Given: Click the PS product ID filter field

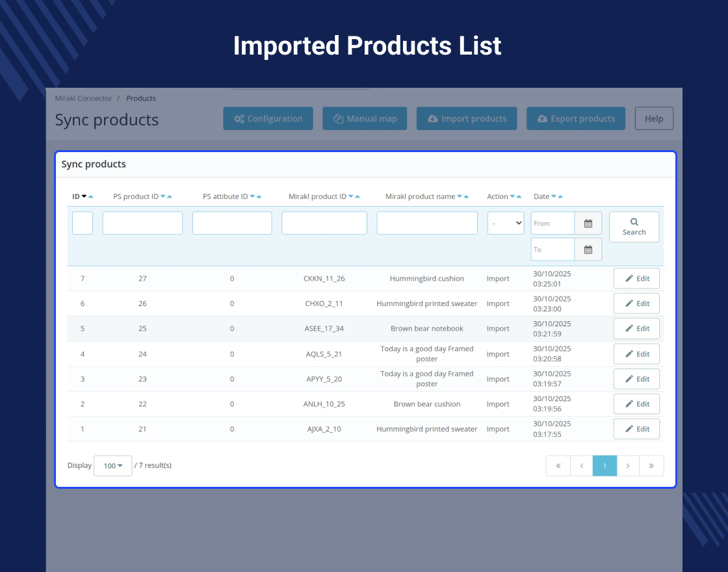Looking at the screenshot, I should (142, 224).
